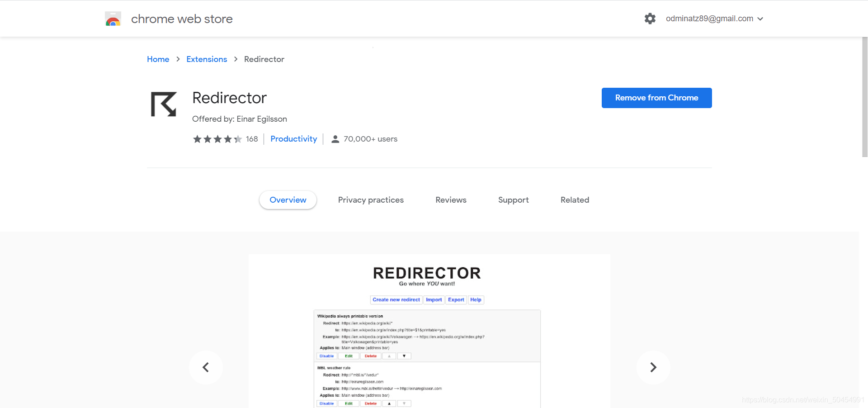The width and height of the screenshot is (868, 408).
Task: Click Remove from Chrome button
Action: click(656, 98)
